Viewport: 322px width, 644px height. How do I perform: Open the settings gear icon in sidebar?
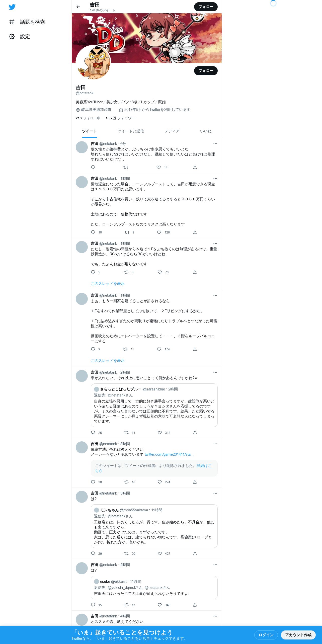point(12,36)
